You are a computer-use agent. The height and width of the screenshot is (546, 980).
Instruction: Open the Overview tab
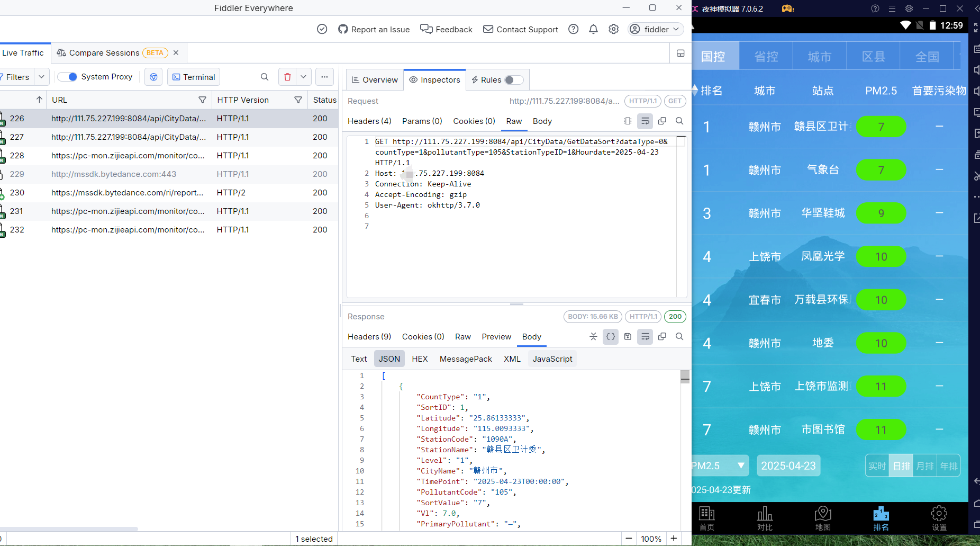375,80
